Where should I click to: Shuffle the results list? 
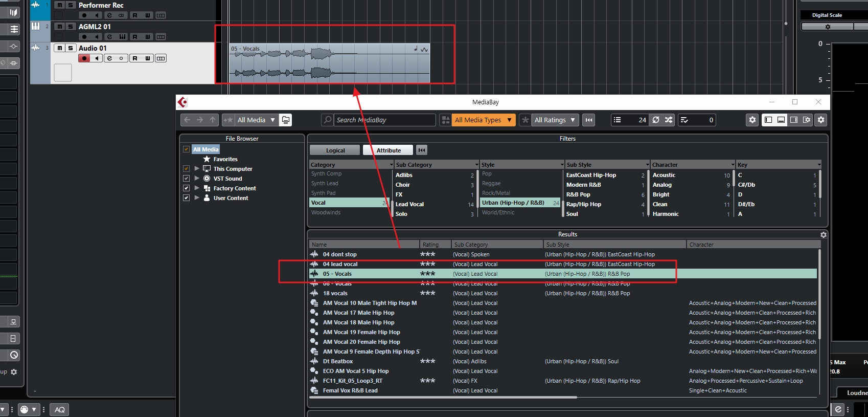coord(669,120)
